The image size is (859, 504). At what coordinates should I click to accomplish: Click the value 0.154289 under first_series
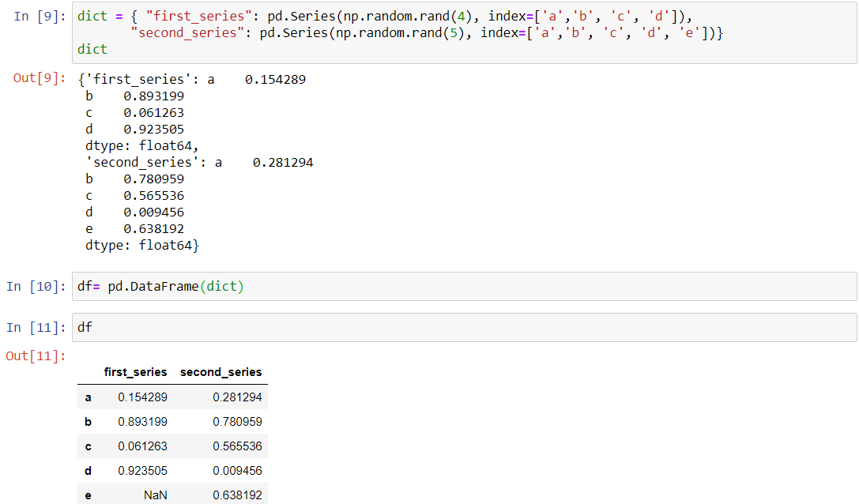[142, 397]
